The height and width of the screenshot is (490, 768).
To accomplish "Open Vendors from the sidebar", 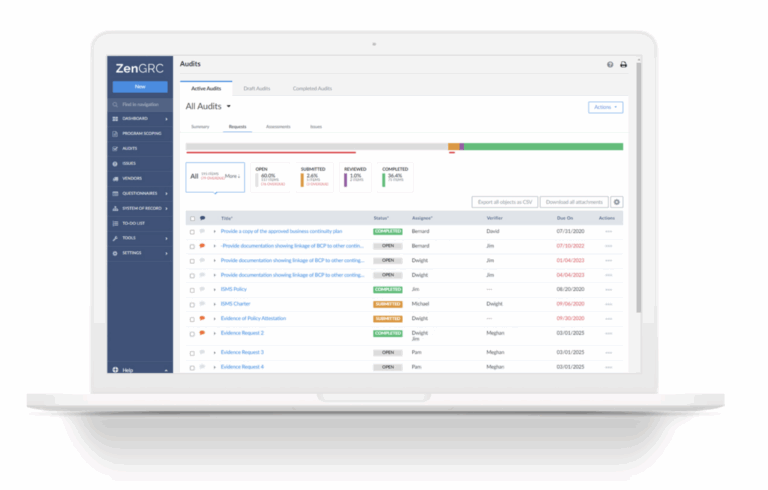I will click(x=129, y=176).
